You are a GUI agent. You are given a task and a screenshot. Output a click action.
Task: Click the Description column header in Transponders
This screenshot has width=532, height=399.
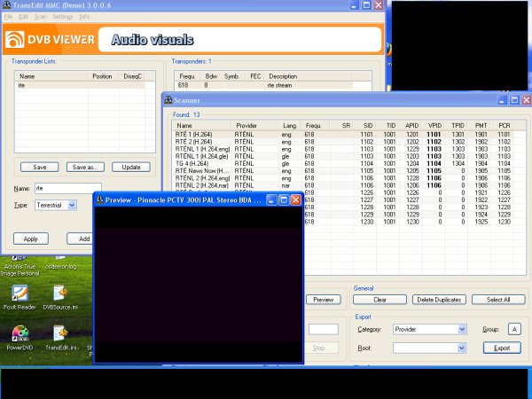click(309, 76)
